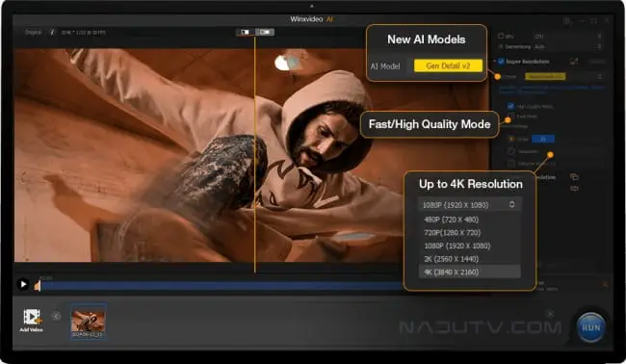The image size is (626, 364).
Task: Select the Scale radio button
Action: pyautogui.click(x=511, y=139)
